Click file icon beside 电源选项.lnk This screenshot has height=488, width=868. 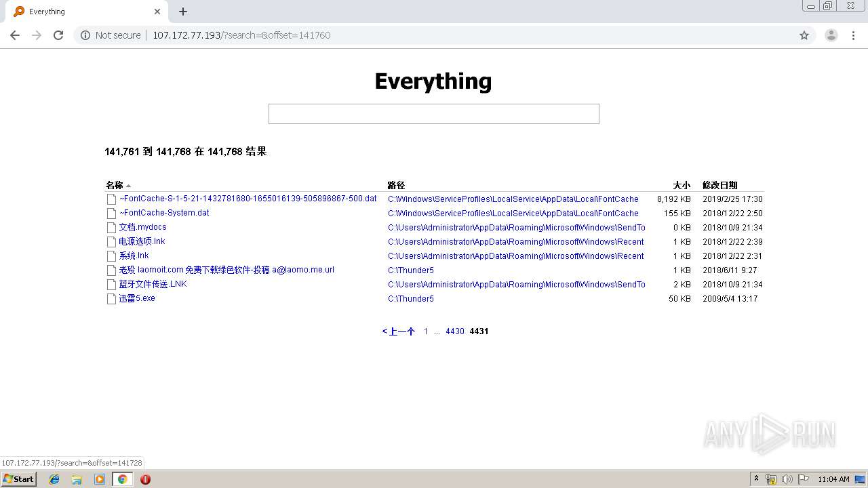pos(111,242)
